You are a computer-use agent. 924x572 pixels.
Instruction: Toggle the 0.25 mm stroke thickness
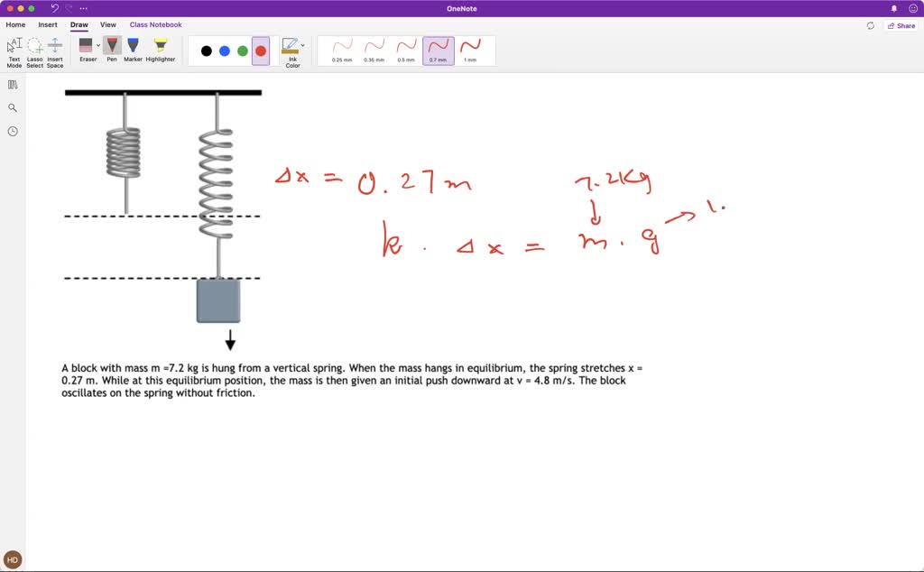pyautogui.click(x=341, y=50)
